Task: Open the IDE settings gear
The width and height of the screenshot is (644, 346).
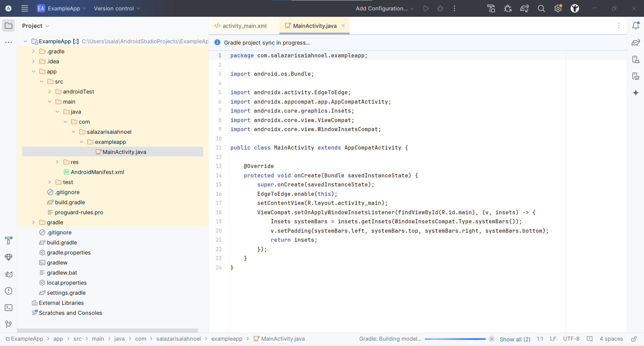Action: tap(558, 8)
